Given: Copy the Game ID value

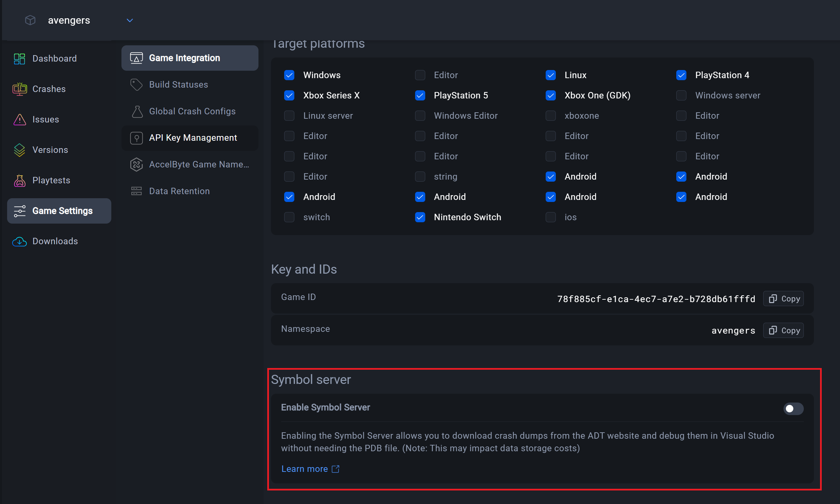Looking at the screenshot, I should 784,298.
